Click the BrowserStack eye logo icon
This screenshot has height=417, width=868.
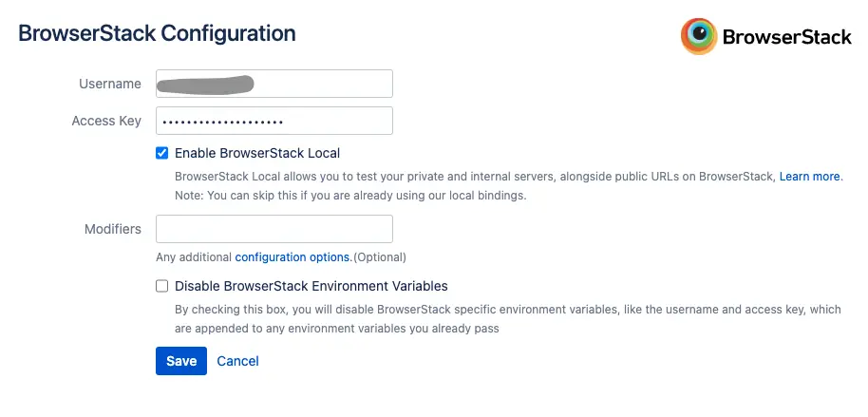(x=699, y=36)
